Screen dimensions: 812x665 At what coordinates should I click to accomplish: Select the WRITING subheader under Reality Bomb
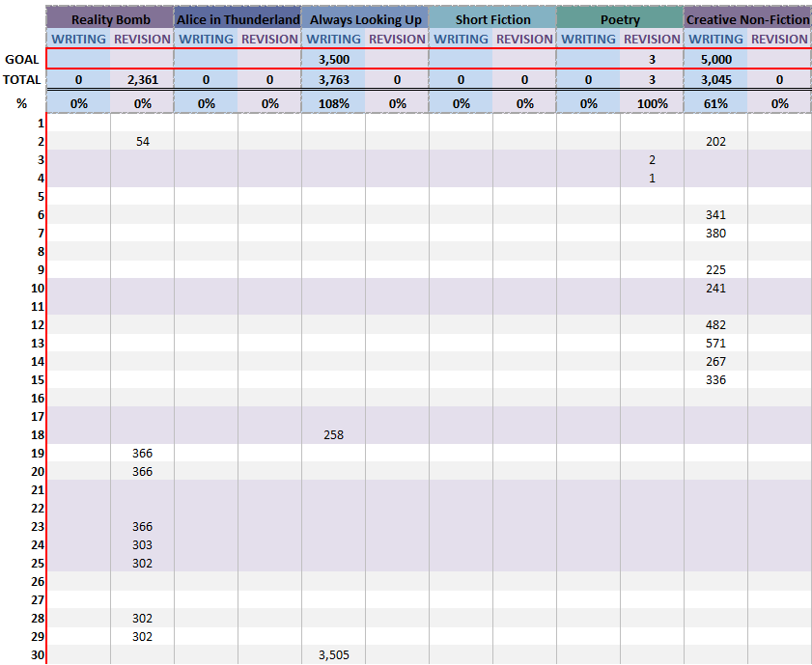[77, 40]
